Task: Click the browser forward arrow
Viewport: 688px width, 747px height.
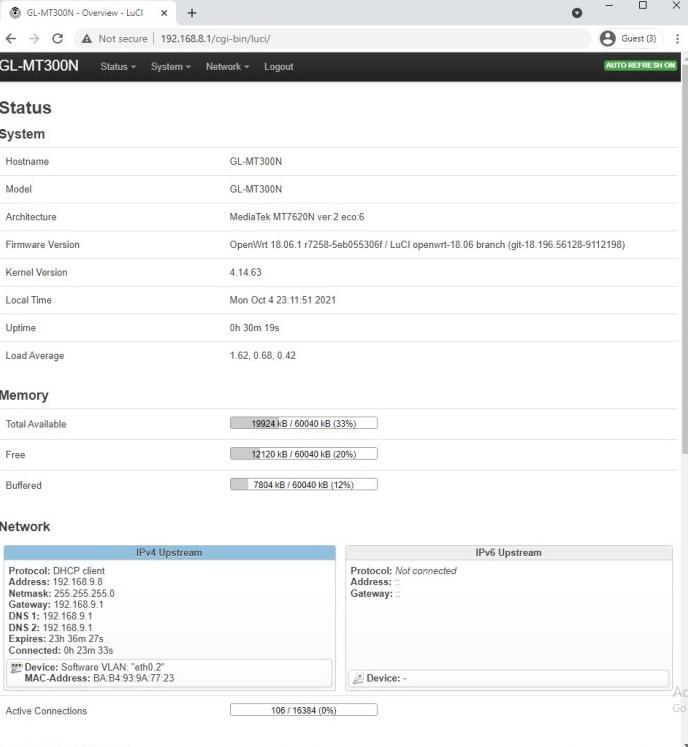Action: [x=34, y=38]
